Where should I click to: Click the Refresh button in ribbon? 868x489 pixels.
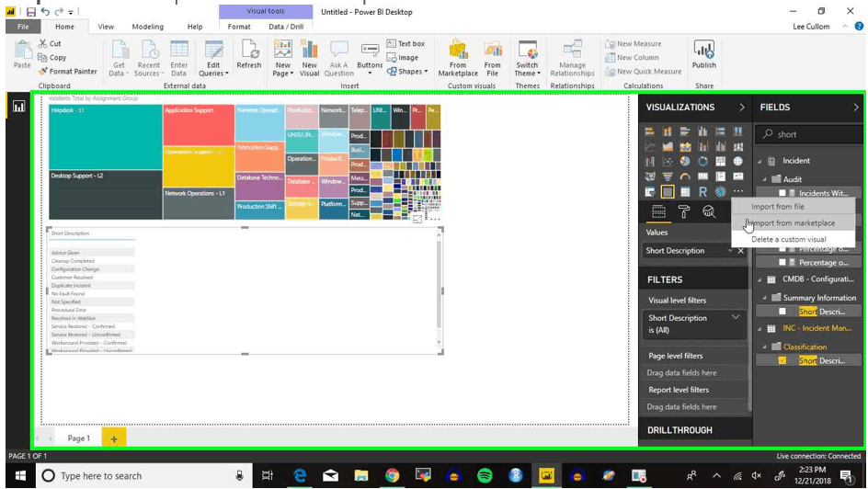click(249, 55)
